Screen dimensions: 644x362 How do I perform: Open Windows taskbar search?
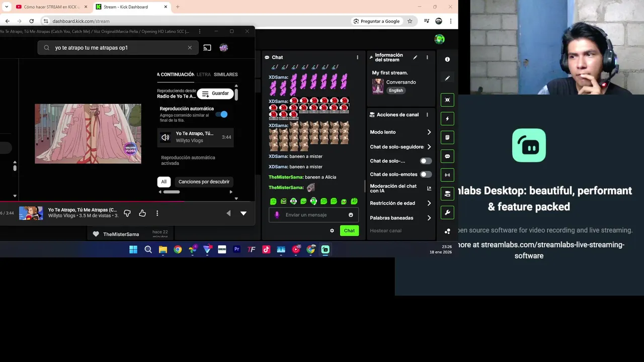click(x=148, y=249)
